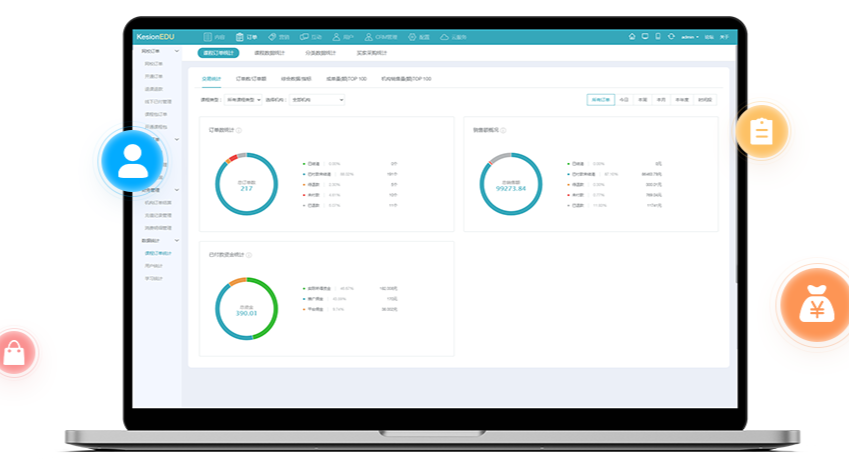Open the admin account dropdown
This screenshot has height=472, width=849.
point(690,36)
